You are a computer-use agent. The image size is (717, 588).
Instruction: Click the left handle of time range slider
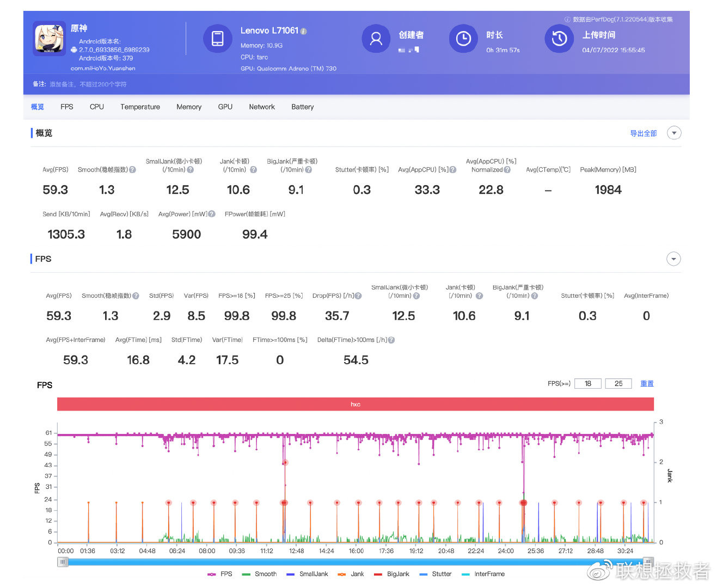click(x=63, y=562)
